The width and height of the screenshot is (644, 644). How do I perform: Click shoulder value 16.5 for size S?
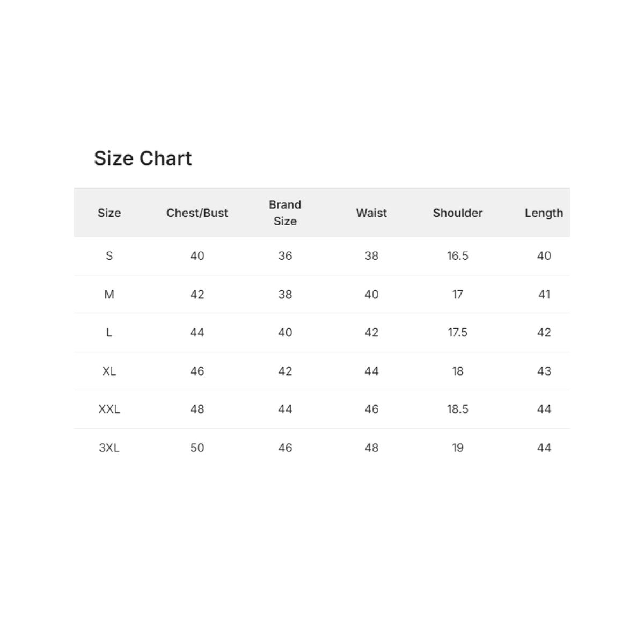click(458, 256)
